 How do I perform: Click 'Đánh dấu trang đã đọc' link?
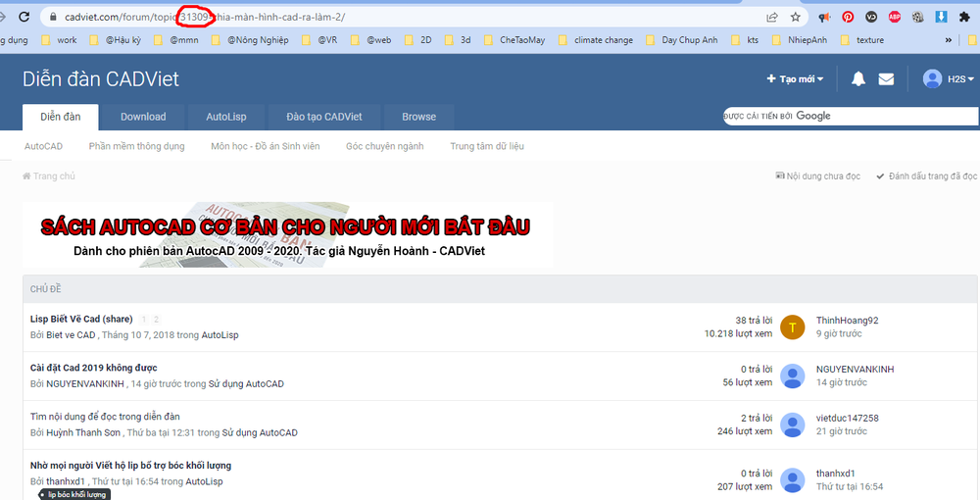click(x=926, y=176)
